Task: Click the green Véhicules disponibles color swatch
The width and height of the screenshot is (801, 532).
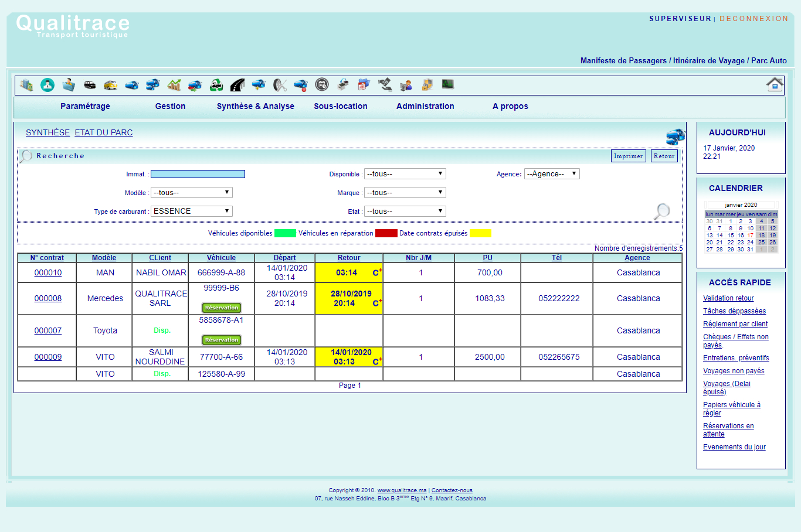Action: pos(285,233)
